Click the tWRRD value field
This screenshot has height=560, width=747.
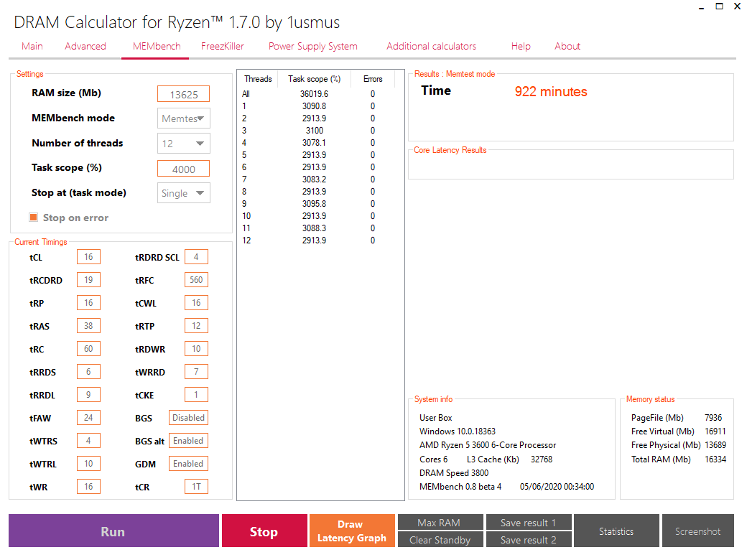[196, 371]
